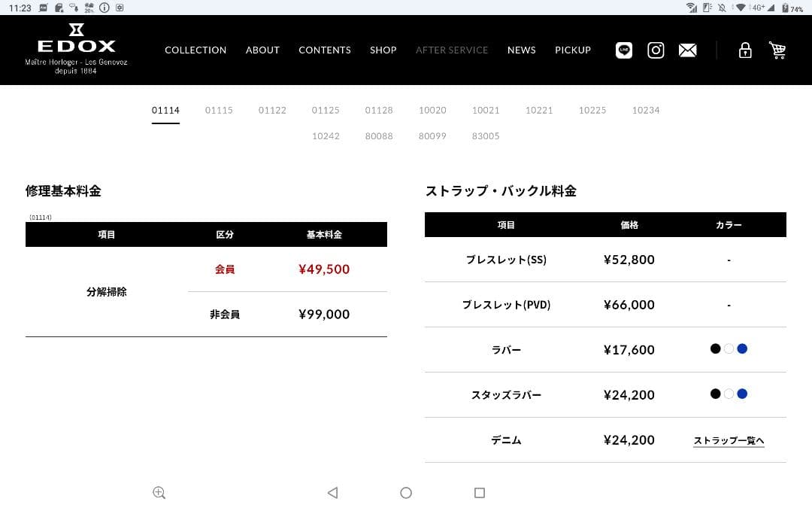This screenshot has width=812, height=508.
Task: Switch to model tab 10021
Action: (486, 110)
